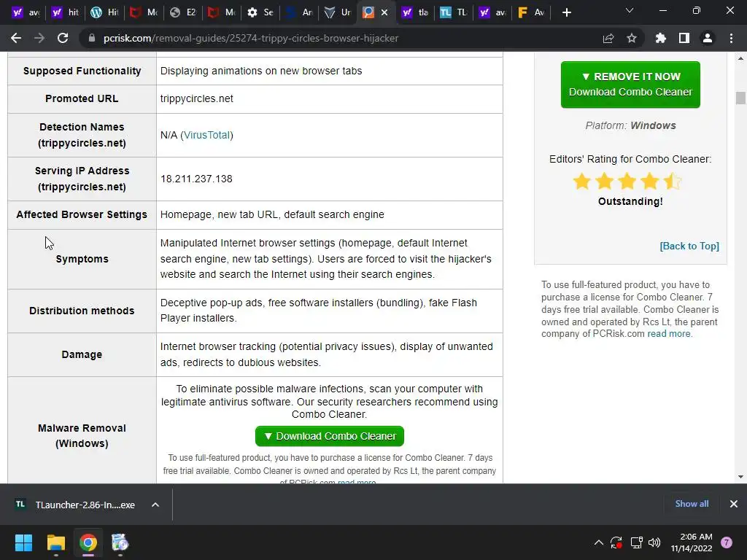Image resolution: width=747 pixels, height=560 pixels.
Task: Switch to the 'Ur' tab
Action: click(x=337, y=12)
